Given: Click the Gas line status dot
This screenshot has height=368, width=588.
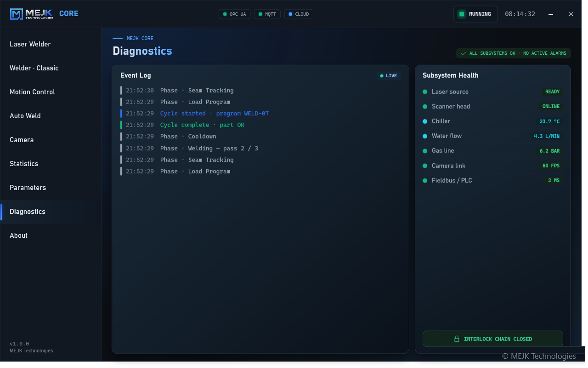Looking at the screenshot, I should pyautogui.click(x=425, y=151).
